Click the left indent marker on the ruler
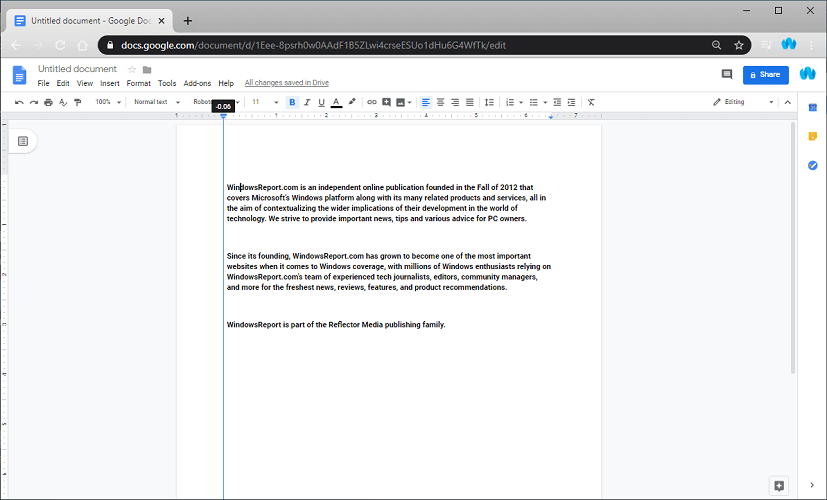 pos(224,116)
